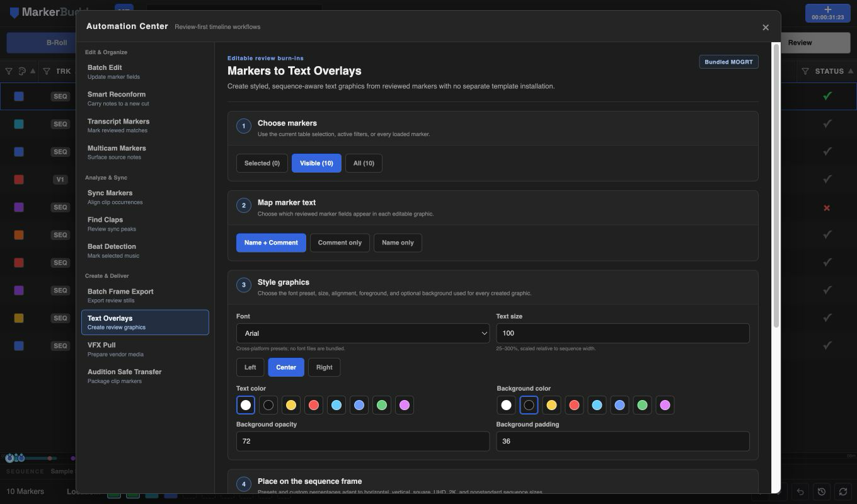Choose the All (10) markers option
This screenshot has width=857, height=504.
[x=364, y=163]
